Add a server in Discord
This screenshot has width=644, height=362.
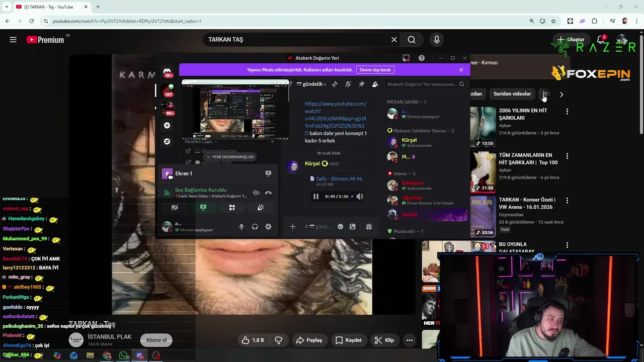pyautogui.click(x=167, y=125)
